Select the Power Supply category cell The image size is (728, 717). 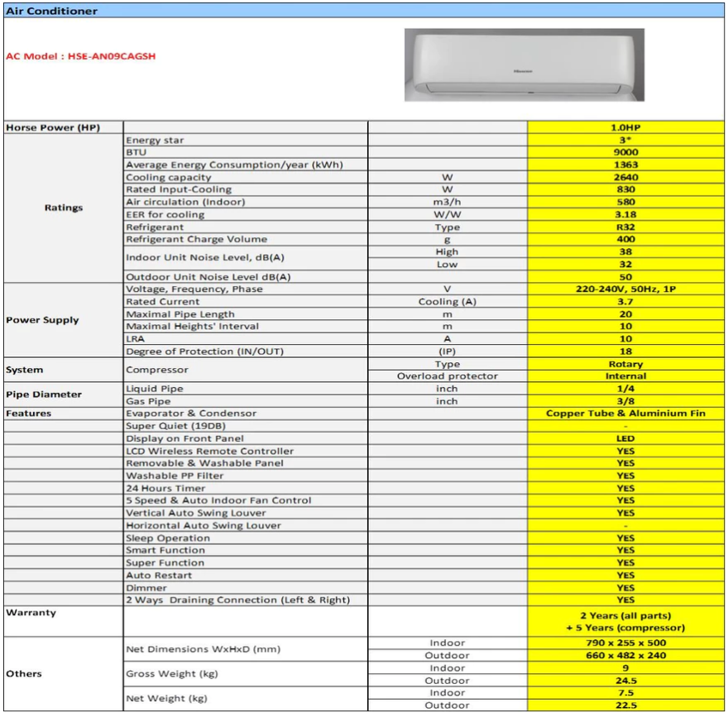tap(43, 320)
